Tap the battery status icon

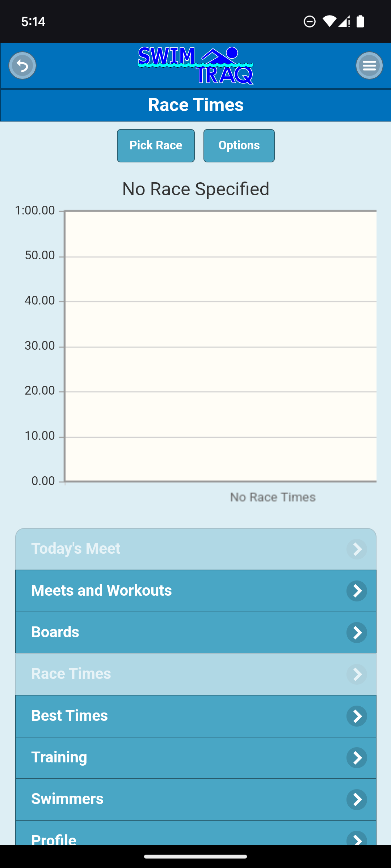[x=360, y=22]
